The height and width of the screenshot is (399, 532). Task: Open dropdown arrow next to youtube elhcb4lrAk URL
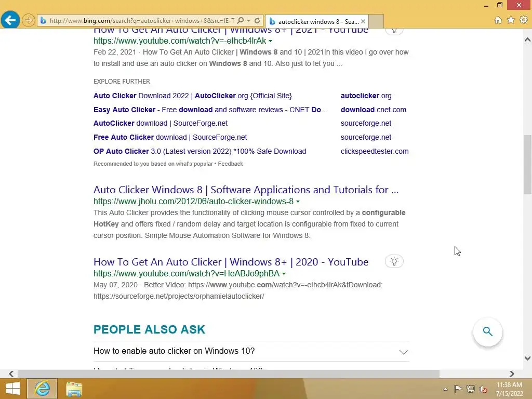coord(270,41)
